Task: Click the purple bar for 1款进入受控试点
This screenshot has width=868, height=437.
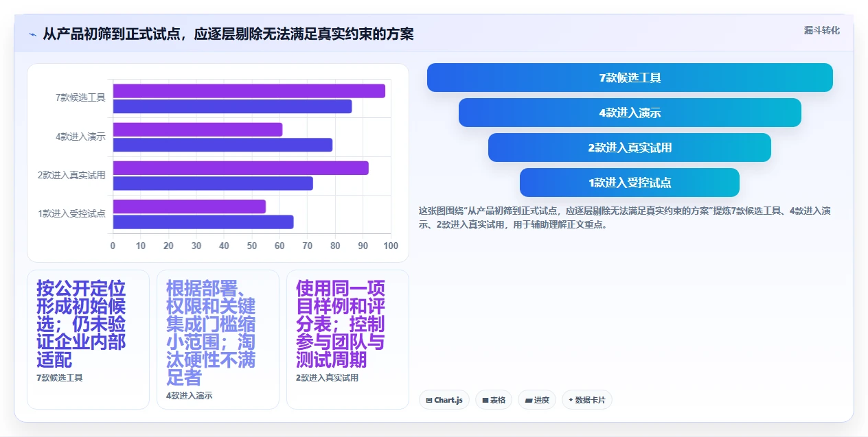Action: 190,206
